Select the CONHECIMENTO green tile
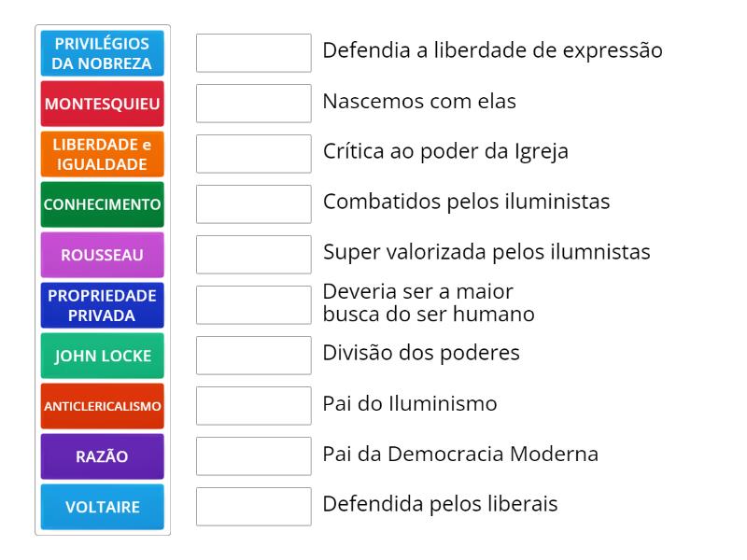Screen dimensions: 747x560 [102, 203]
